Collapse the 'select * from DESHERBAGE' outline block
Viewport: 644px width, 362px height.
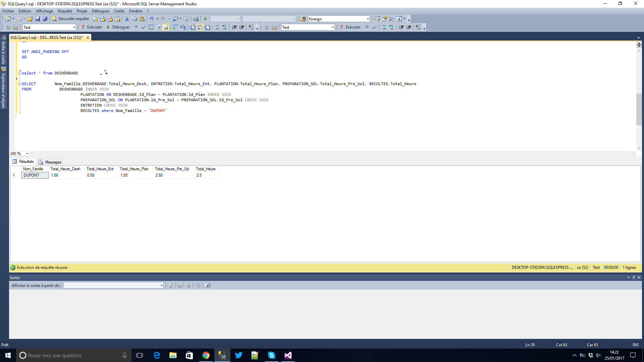[x=19, y=73]
